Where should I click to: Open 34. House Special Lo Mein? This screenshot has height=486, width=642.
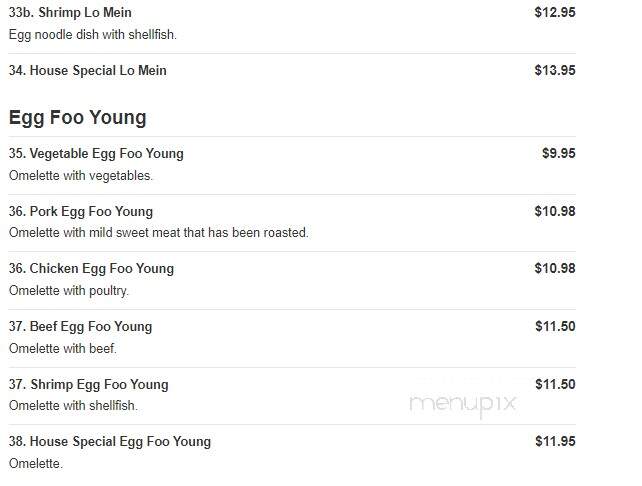click(x=88, y=70)
